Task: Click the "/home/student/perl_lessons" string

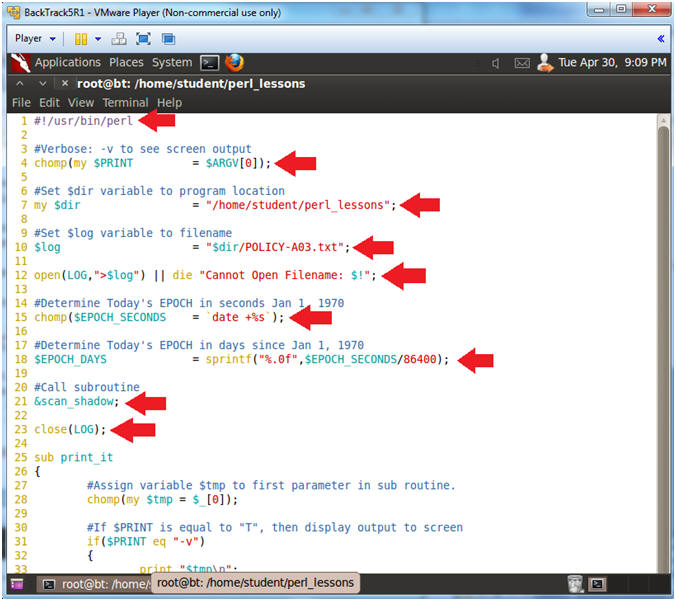Action: point(298,205)
